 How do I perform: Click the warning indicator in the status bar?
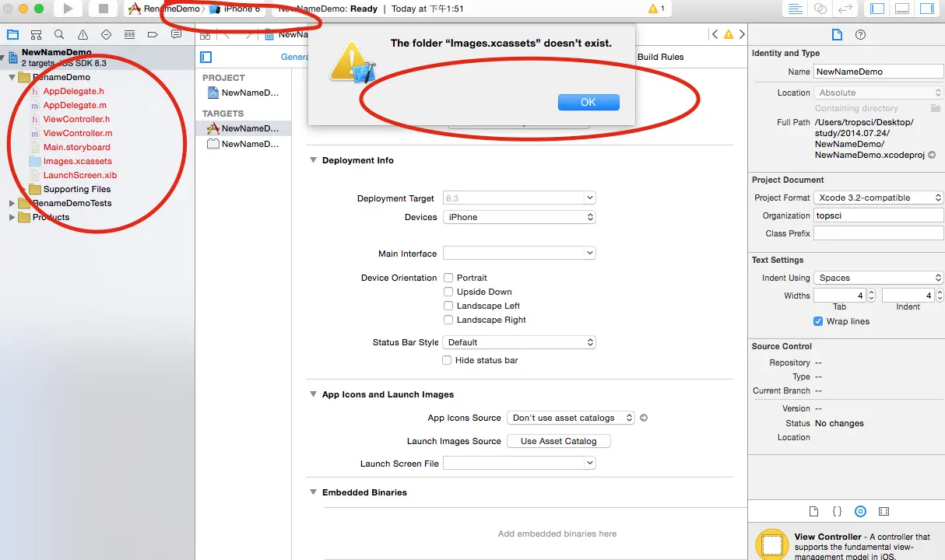(x=656, y=9)
